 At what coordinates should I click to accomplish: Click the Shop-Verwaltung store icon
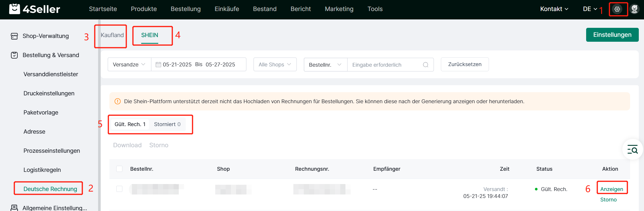click(x=14, y=36)
